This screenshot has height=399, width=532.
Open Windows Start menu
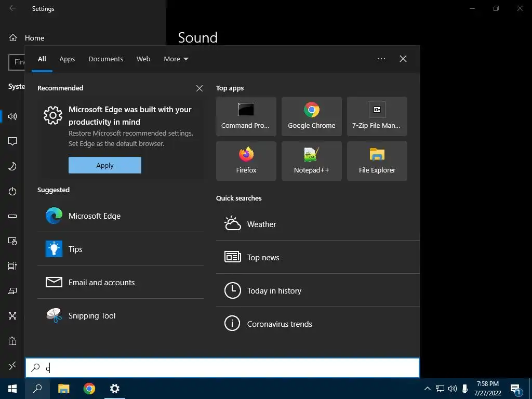pyautogui.click(x=12, y=389)
